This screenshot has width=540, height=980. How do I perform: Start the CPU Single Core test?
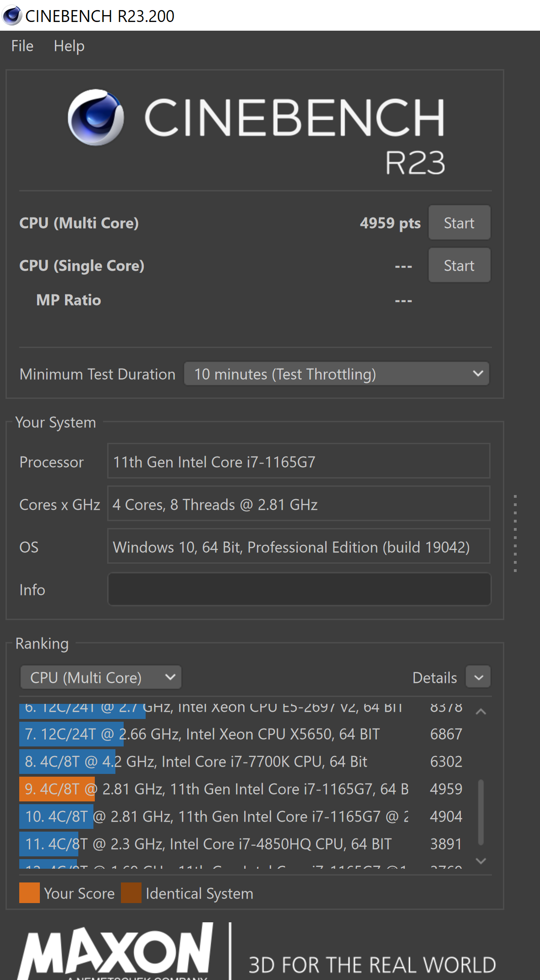coord(459,265)
